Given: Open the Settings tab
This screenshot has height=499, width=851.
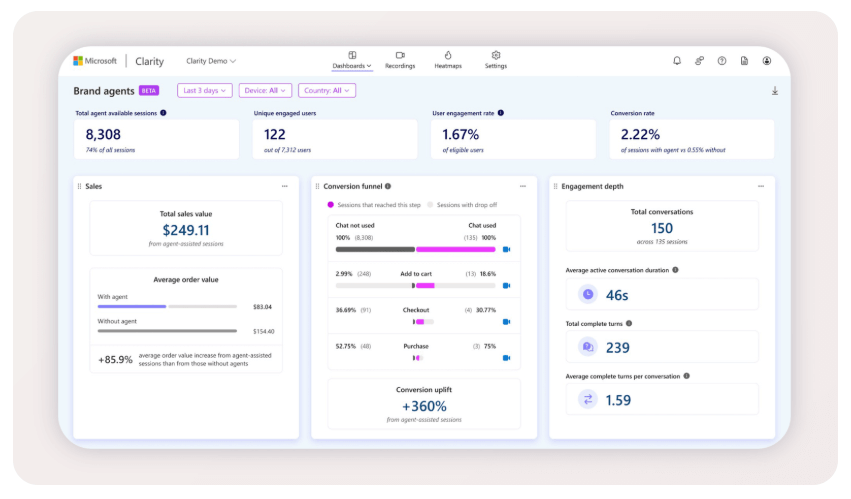Looking at the screenshot, I should pos(496,60).
